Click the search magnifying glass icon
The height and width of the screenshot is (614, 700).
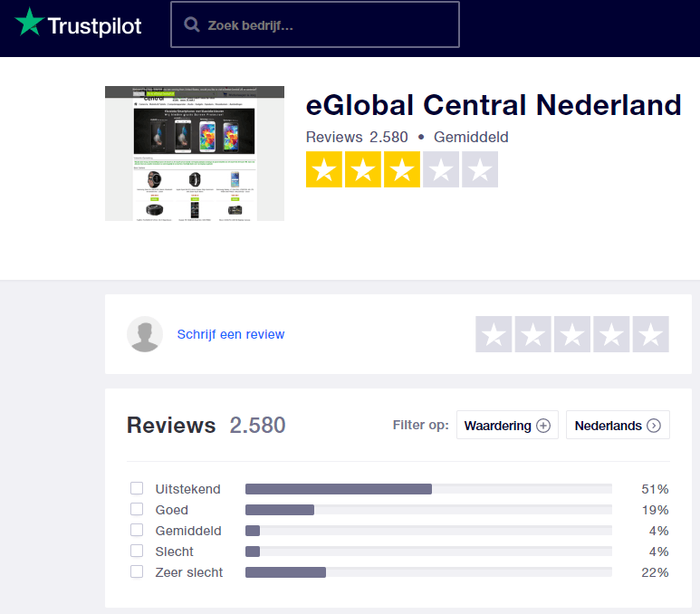[192, 24]
